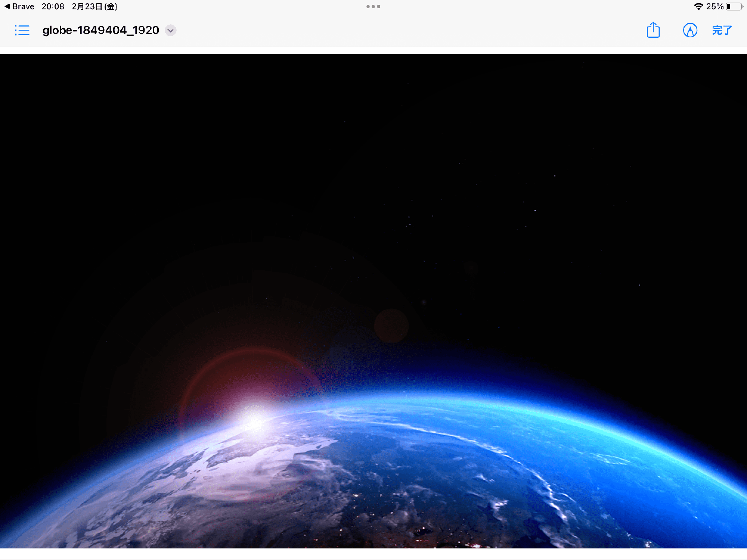747x560 pixels.
Task: Tap the battery indicator icon
Action: tap(734, 6)
